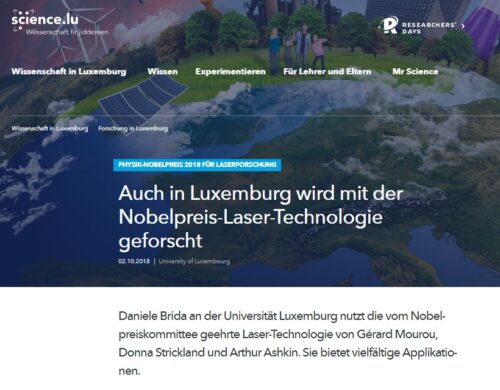This screenshot has height=390, width=500.
Task: Click the family figures in header image
Action: (x=296, y=47)
